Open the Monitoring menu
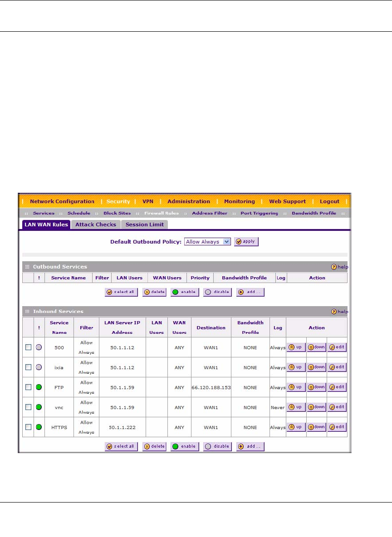 [240, 201]
